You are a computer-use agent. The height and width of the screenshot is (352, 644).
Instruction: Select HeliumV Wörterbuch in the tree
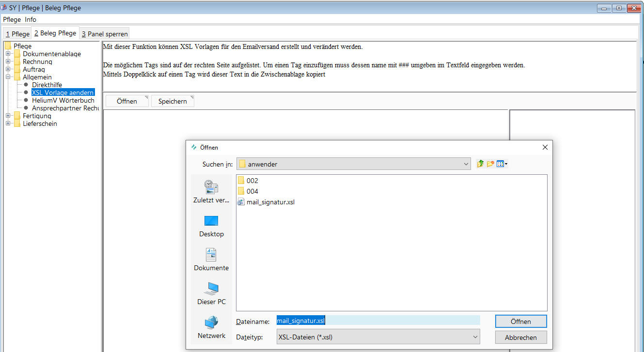[63, 100]
